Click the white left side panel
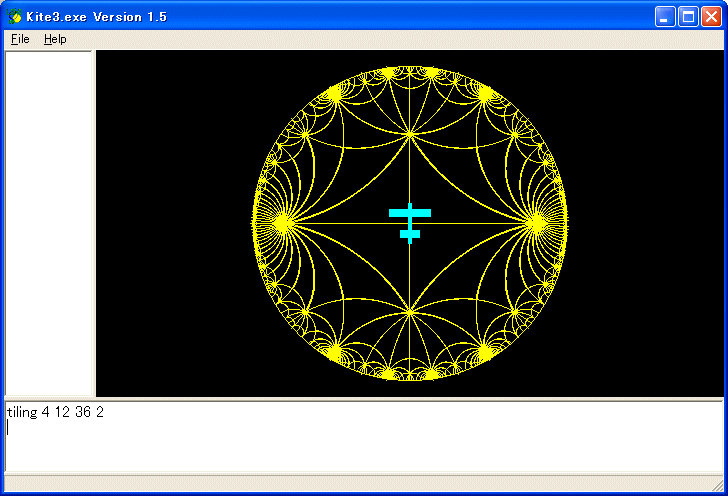Screen dimensions: 728x496 (x=48, y=223)
